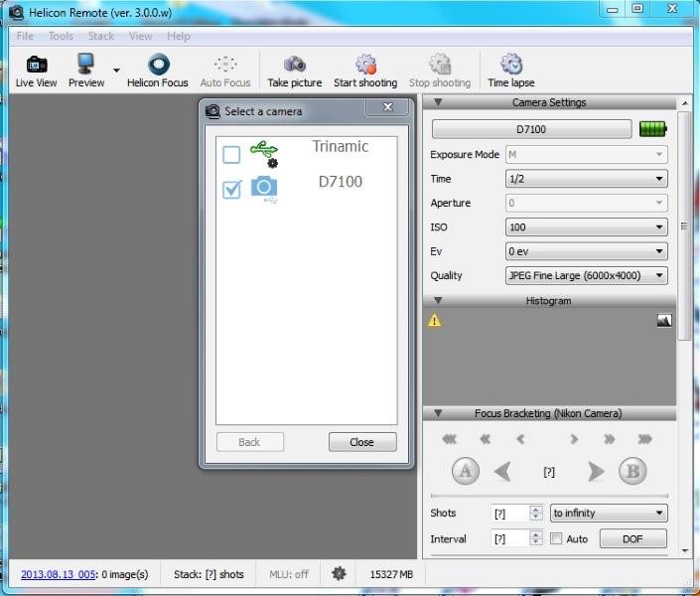
Task: Collapse the Camera Settings panel
Action: tap(438, 102)
